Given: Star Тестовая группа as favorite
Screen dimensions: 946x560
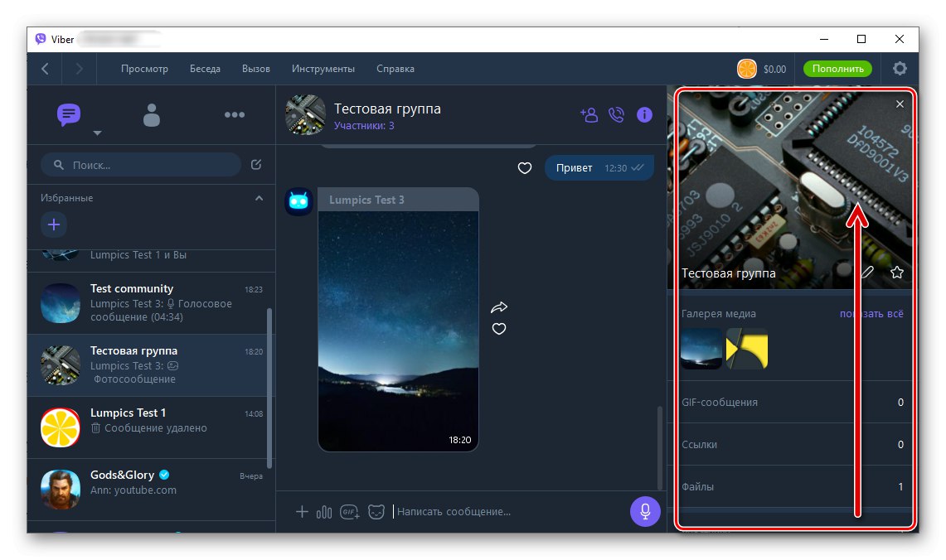Looking at the screenshot, I should (x=896, y=271).
